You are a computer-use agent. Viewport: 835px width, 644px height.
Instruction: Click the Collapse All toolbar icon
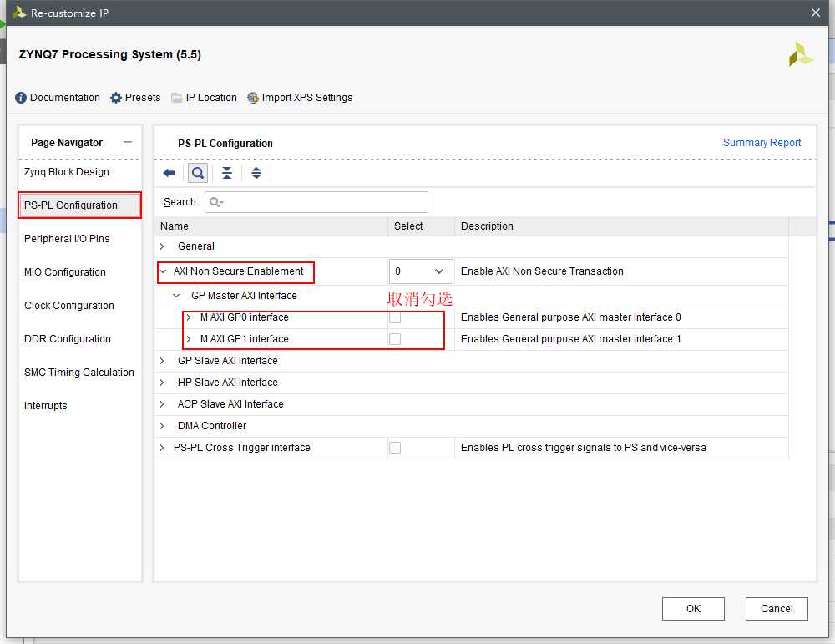[227, 173]
